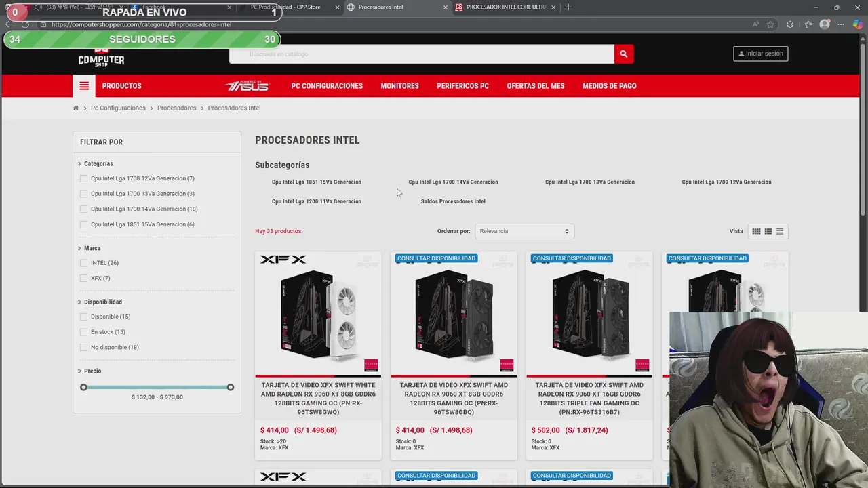Screen dimensions: 868x488
Task: Go to the home breadcrumb icon
Action: tap(76, 108)
